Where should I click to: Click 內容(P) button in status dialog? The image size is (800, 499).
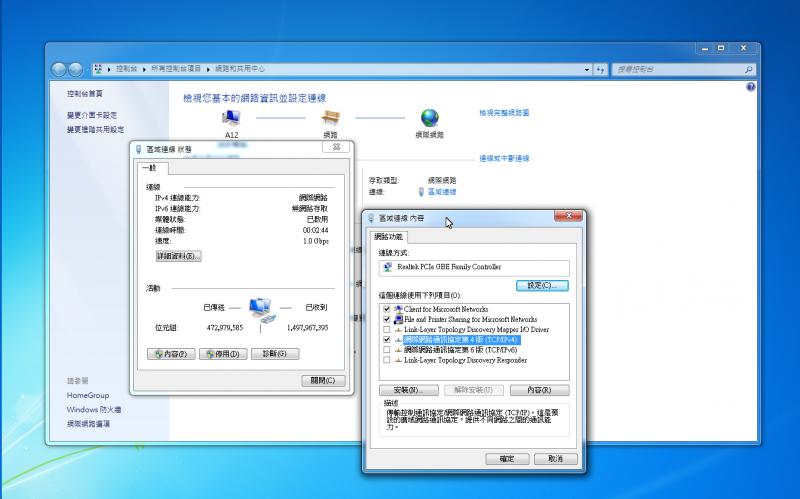pyautogui.click(x=171, y=354)
